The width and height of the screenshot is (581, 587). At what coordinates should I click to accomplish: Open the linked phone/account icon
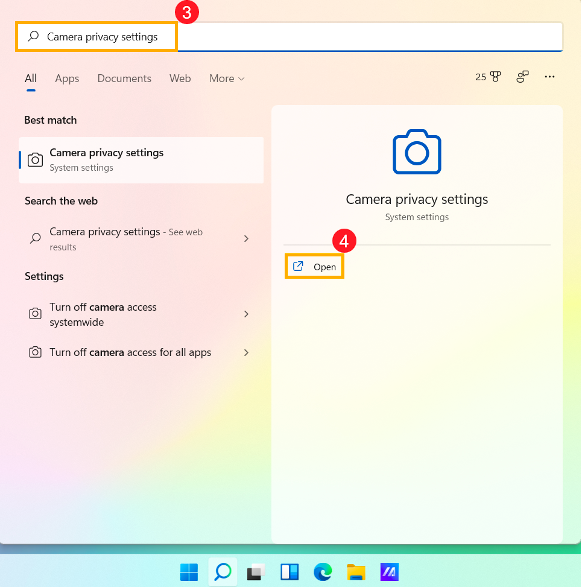click(522, 77)
